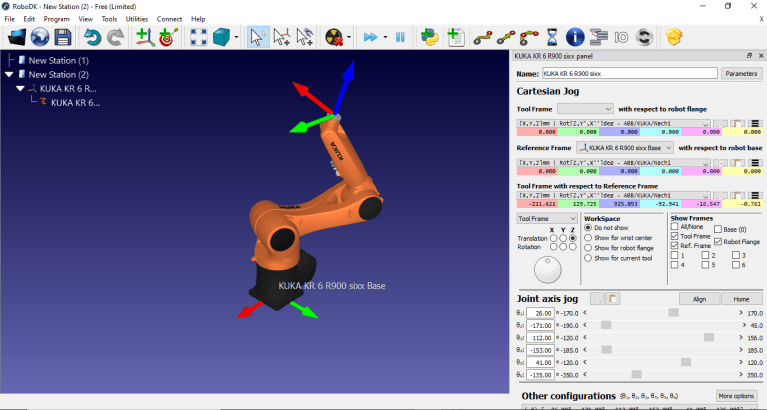Viewport: 767px width, 410px height.
Task: Click the Add Python program icon
Action: coord(430,37)
